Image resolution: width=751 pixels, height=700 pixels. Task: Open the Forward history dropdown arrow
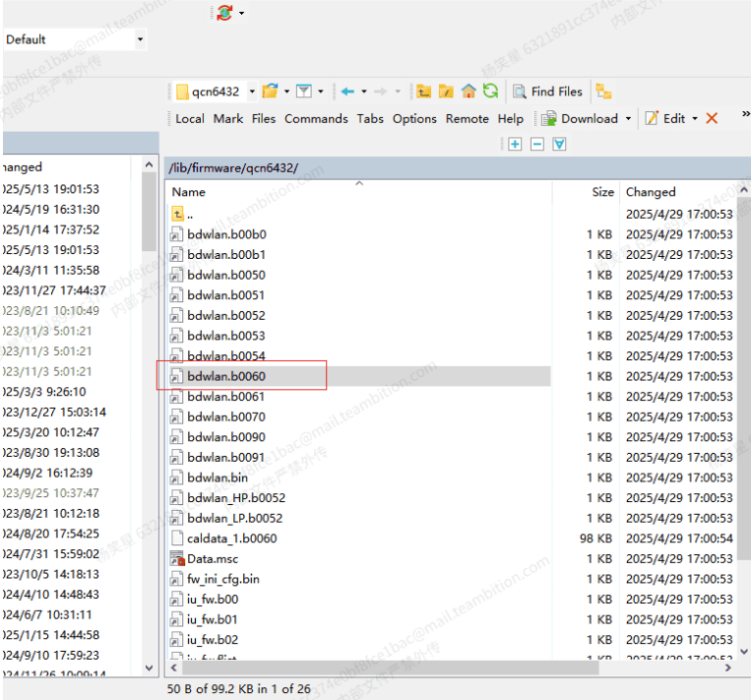[398, 91]
